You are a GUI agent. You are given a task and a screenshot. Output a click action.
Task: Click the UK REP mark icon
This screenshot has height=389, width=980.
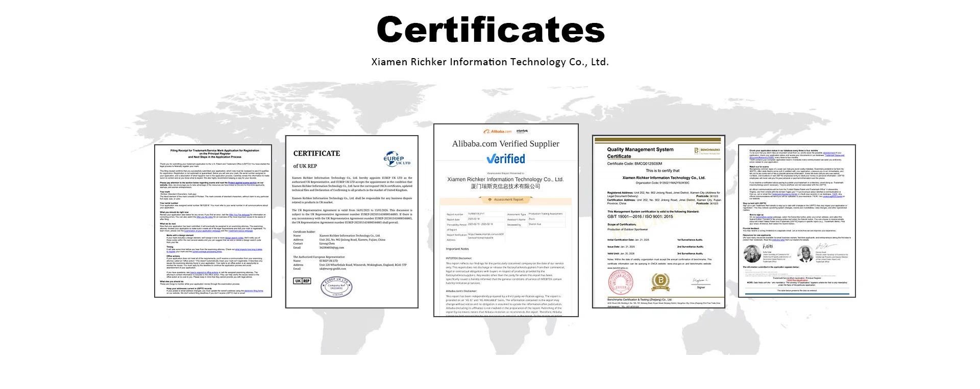[x=302, y=281]
